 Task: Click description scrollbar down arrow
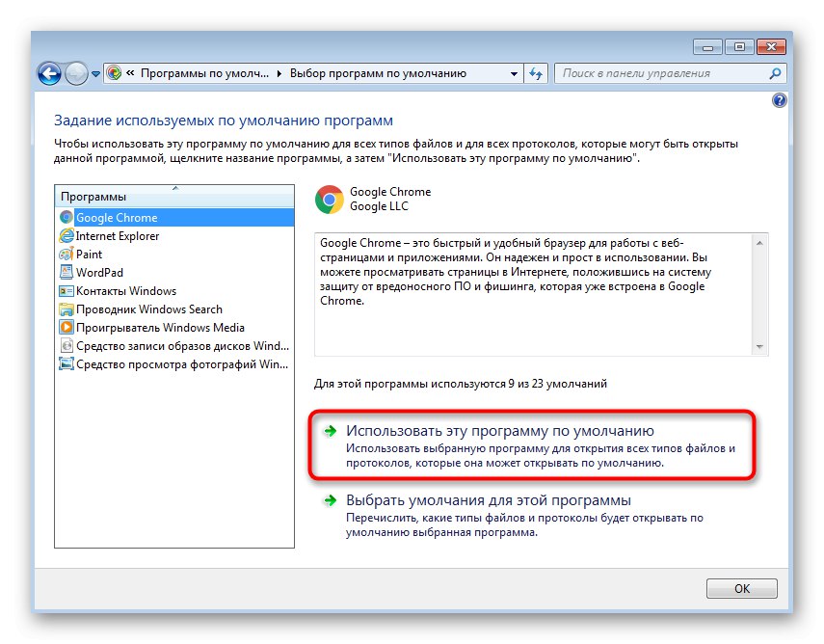759,346
